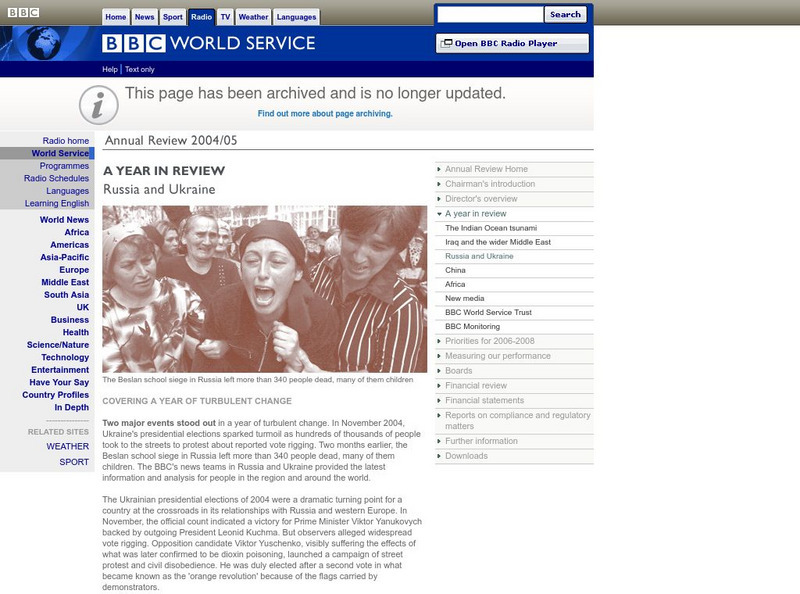The image size is (800, 594).
Task: Open the Further information link
Action: click(x=481, y=441)
